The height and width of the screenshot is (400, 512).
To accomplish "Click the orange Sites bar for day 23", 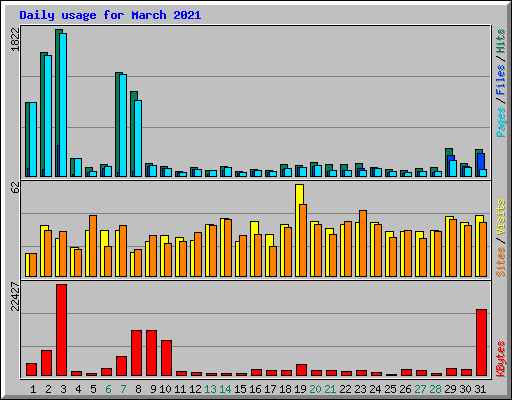I will pyautogui.click(x=363, y=243).
